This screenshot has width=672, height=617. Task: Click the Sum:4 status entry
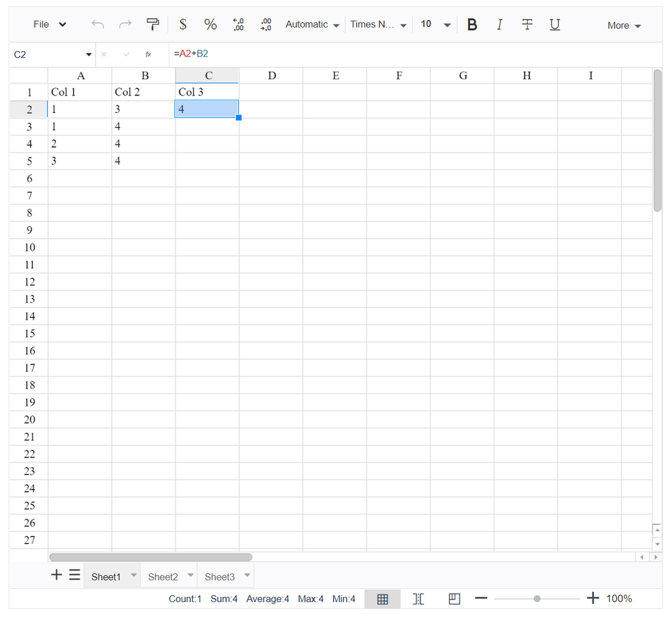coord(224,599)
